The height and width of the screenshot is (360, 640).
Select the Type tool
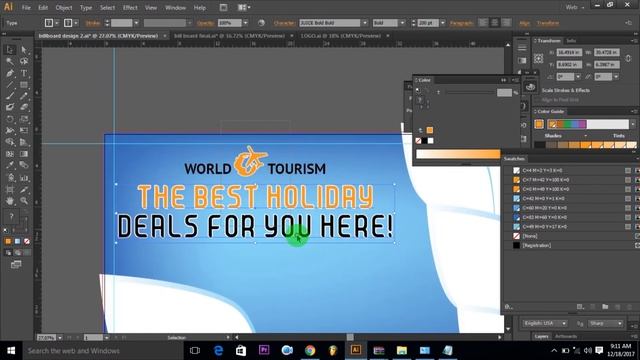pos(24,73)
